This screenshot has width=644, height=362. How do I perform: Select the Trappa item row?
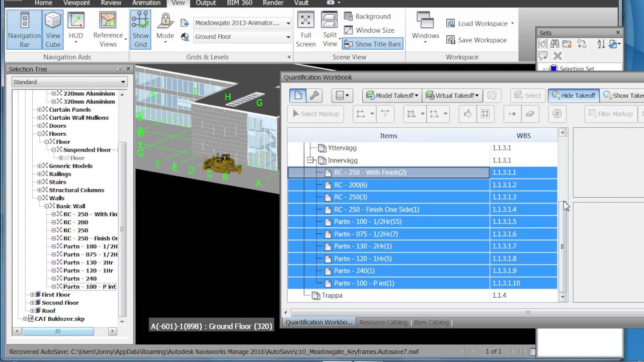click(x=332, y=296)
